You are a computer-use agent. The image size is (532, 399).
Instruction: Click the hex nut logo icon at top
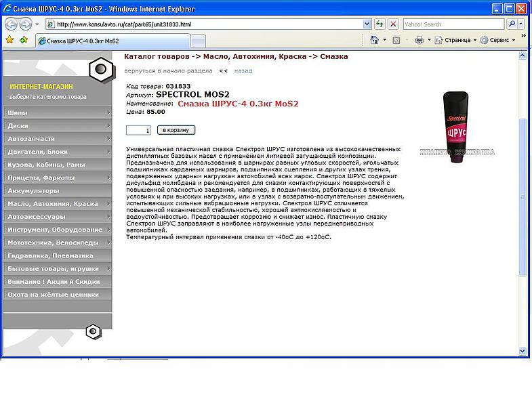(101, 70)
